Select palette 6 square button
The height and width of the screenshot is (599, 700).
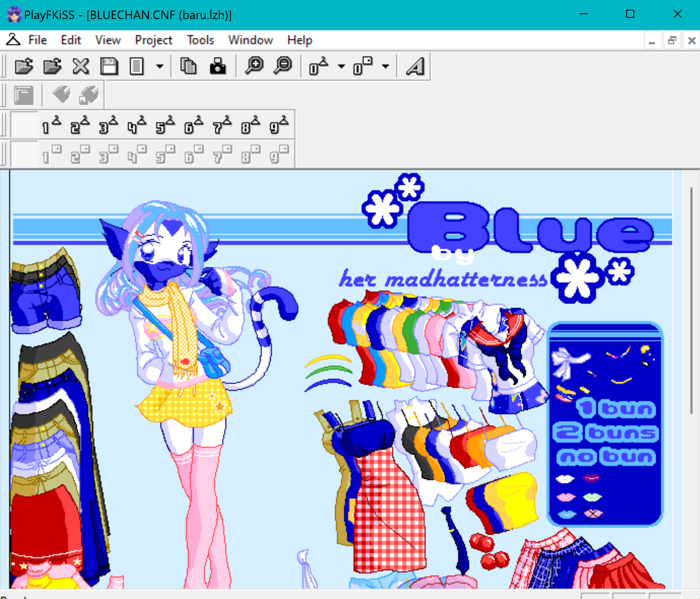194,154
